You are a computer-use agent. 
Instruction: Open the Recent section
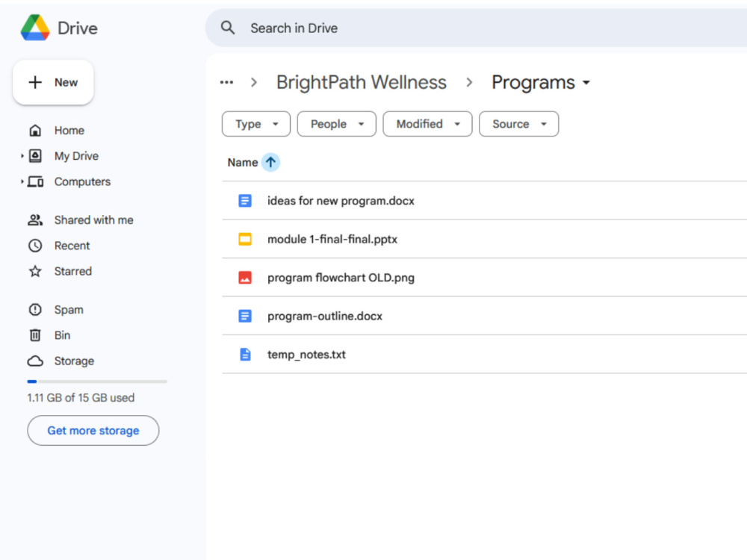[72, 246]
